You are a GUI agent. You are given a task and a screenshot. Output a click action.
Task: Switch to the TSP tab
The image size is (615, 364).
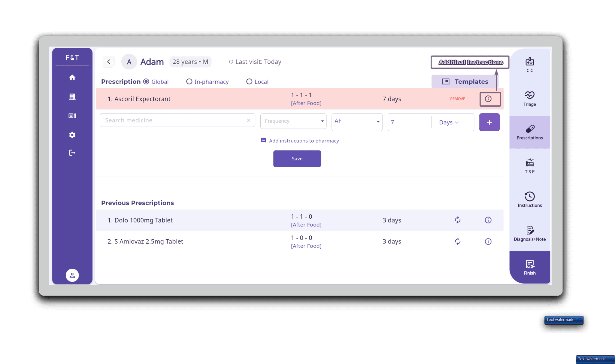click(530, 166)
